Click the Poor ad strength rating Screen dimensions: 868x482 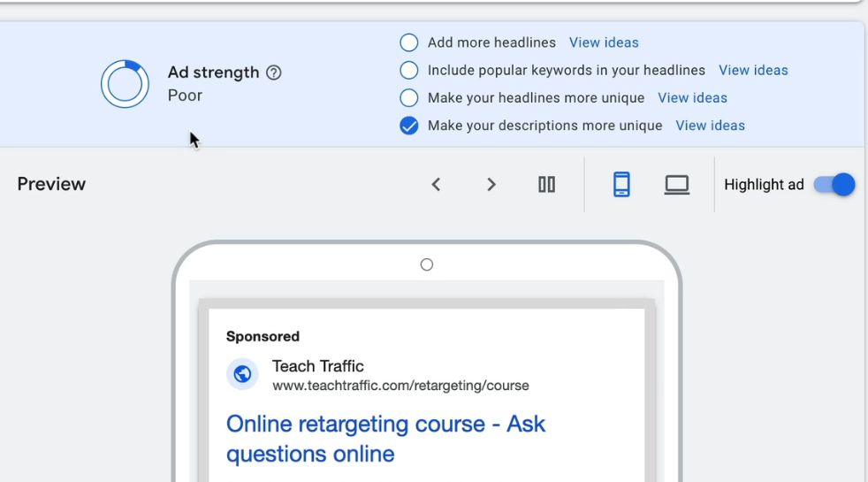click(185, 96)
